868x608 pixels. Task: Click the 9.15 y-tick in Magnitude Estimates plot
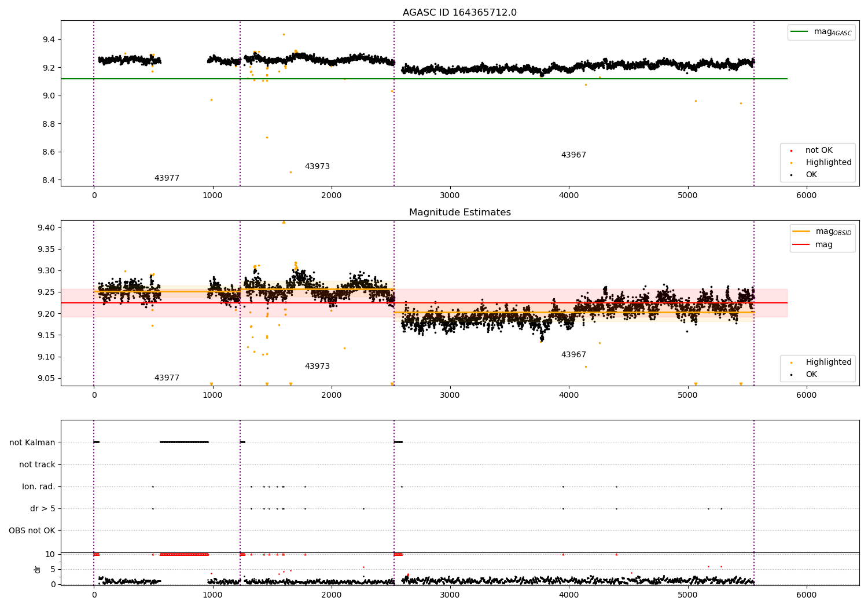pyautogui.click(x=46, y=336)
